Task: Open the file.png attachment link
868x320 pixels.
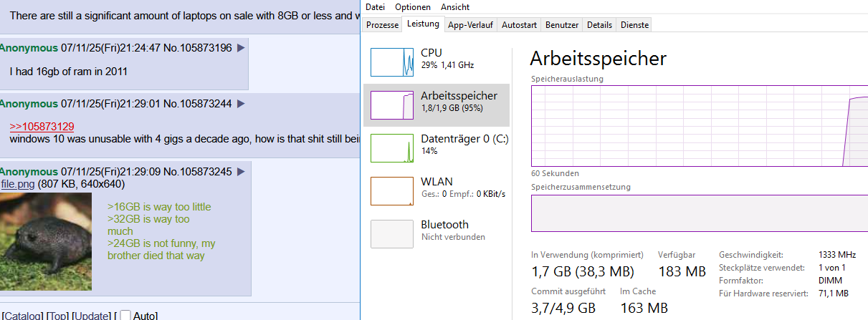Action: pyautogui.click(x=17, y=184)
